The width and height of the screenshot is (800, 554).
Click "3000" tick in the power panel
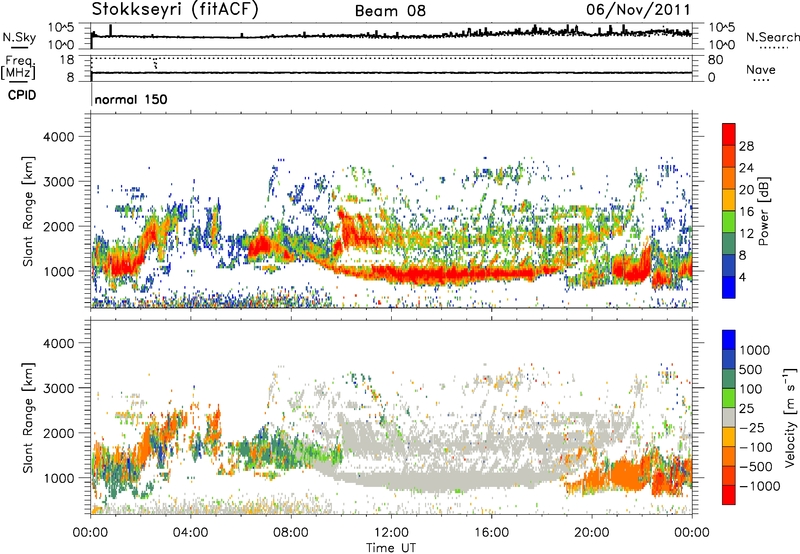pyautogui.click(x=59, y=182)
